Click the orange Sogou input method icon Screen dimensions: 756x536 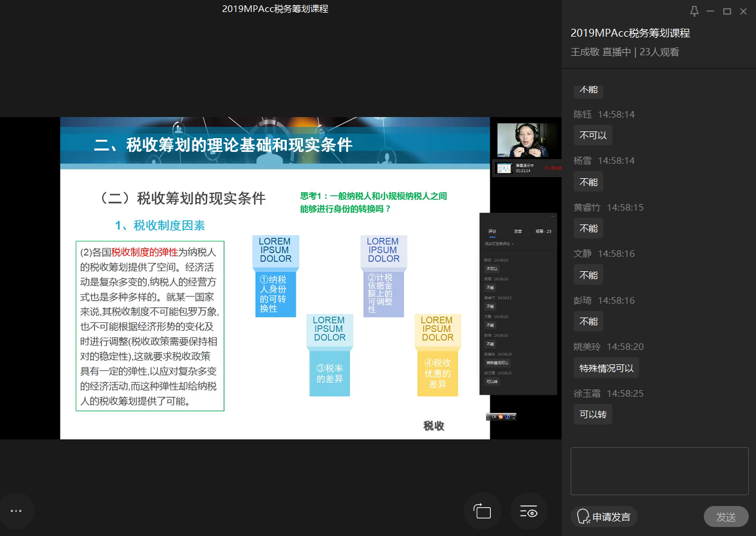point(500,417)
